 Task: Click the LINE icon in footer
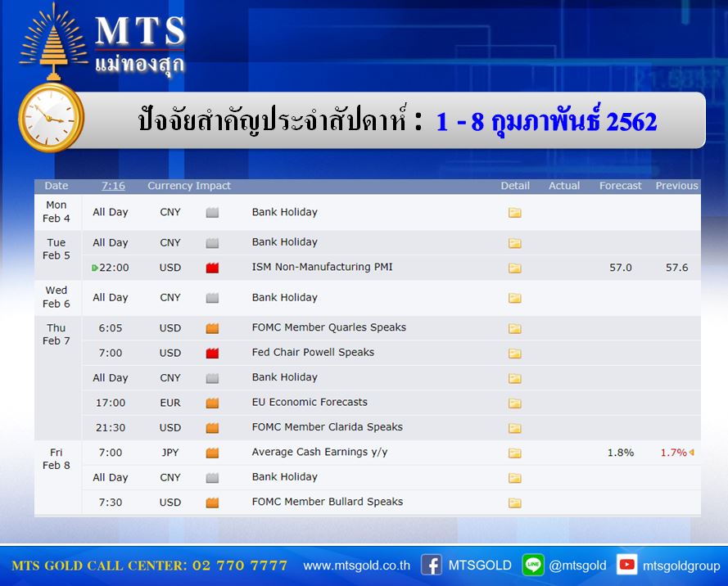533,565
